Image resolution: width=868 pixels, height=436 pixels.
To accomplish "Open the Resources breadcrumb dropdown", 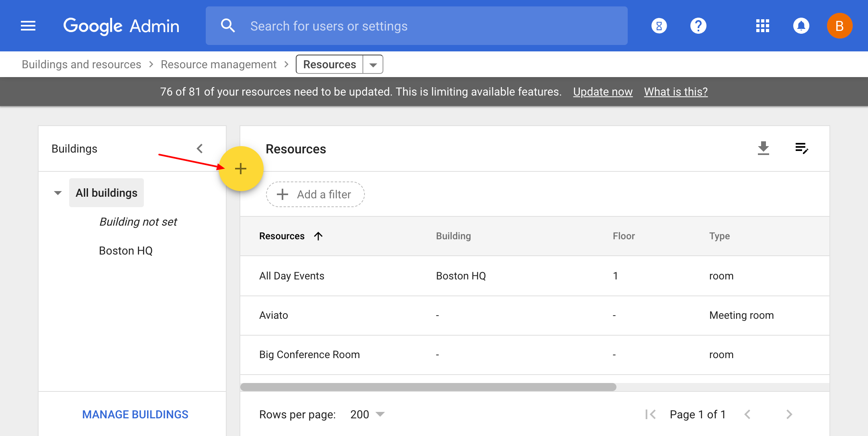I will tap(373, 65).
